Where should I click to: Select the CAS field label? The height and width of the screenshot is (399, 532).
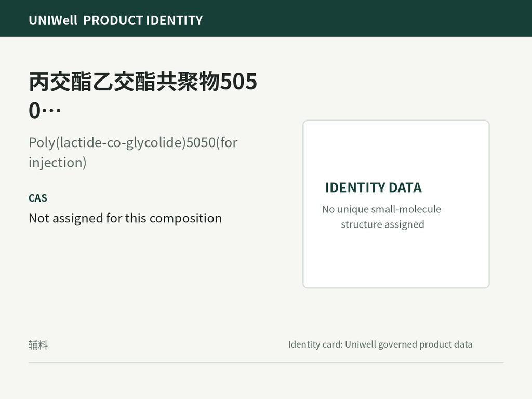point(37,198)
